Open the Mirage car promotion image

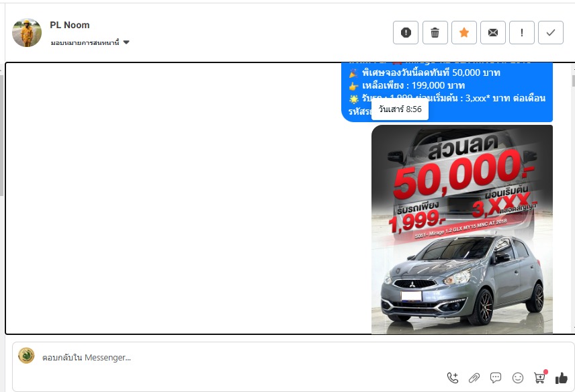(x=461, y=228)
